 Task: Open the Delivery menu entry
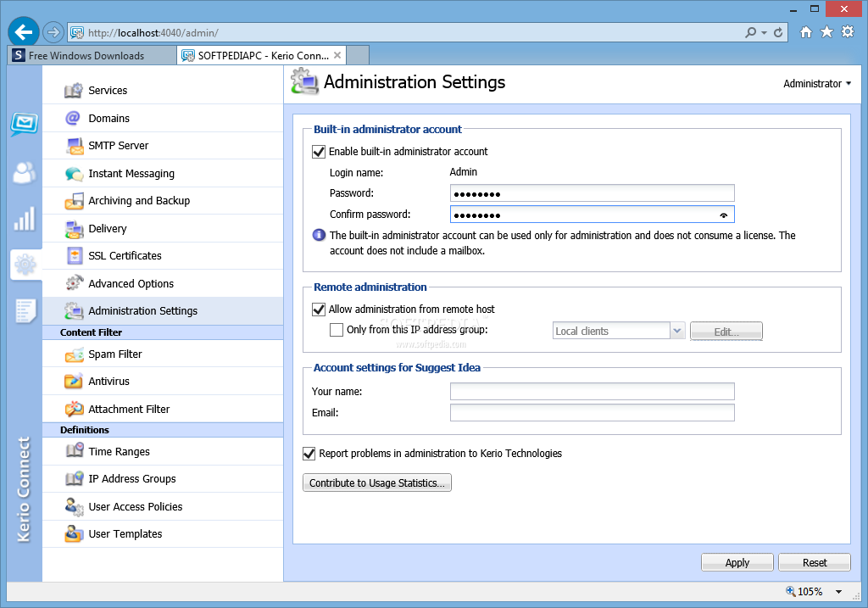coord(163,229)
